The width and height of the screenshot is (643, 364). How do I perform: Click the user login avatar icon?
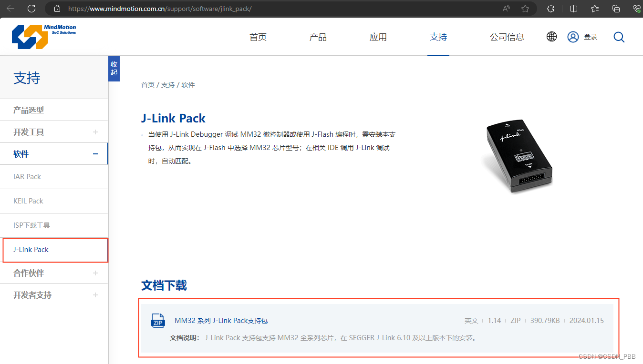click(x=573, y=37)
